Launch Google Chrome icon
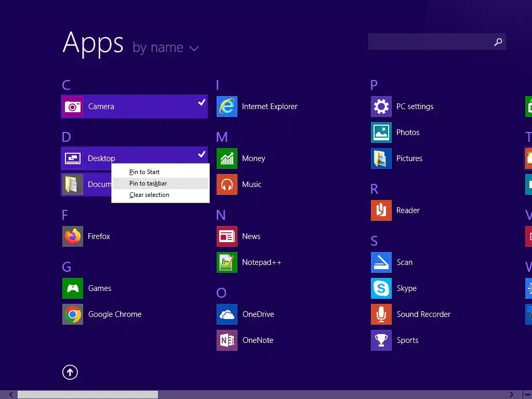532x399 pixels. pyautogui.click(x=73, y=314)
